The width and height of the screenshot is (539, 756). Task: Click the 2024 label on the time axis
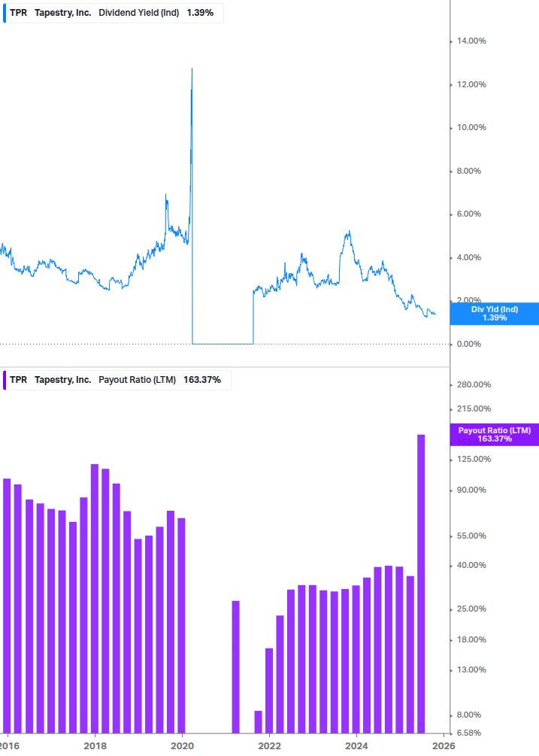pyautogui.click(x=356, y=745)
